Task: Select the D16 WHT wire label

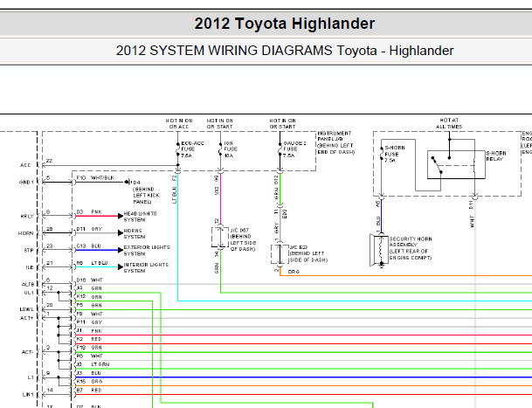Action: [x=90, y=280]
